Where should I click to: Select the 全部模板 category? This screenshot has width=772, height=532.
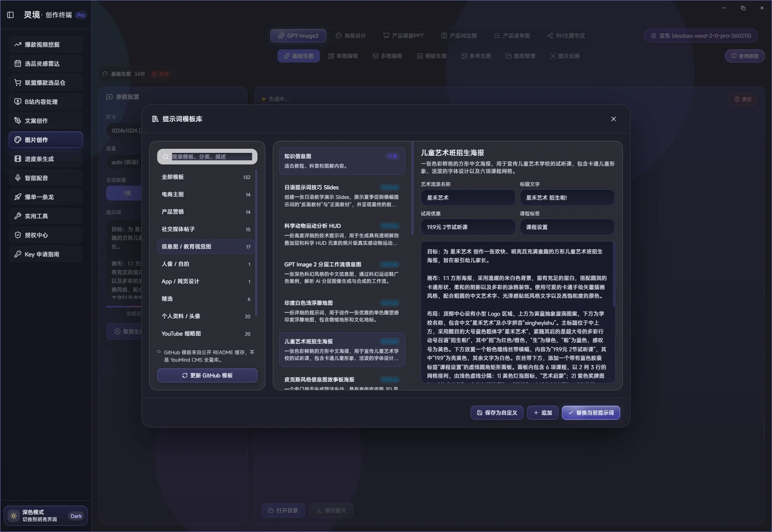pyautogui.click(x=206, y=177)
